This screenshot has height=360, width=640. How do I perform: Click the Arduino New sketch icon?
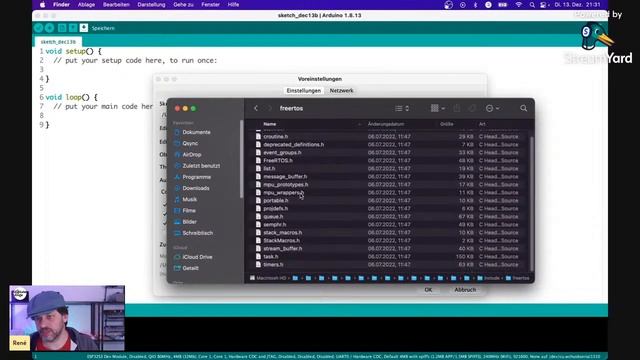(62, 28)
